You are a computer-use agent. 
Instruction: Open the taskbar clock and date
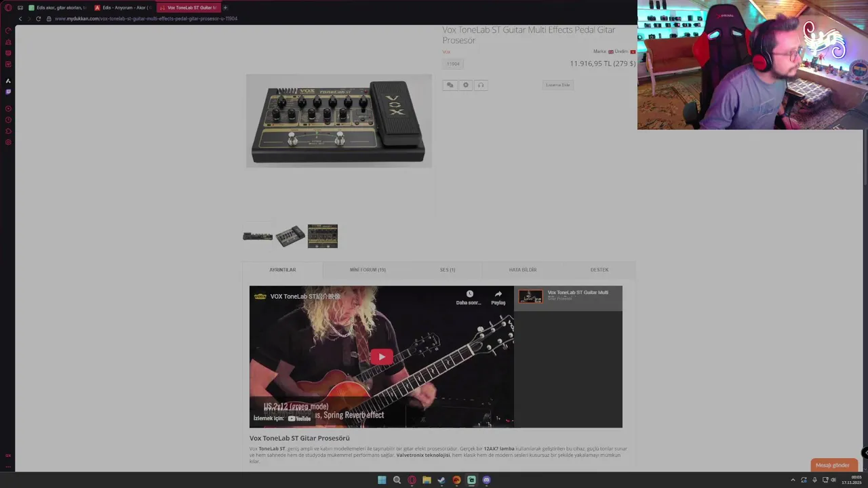(x=852, y=480)
